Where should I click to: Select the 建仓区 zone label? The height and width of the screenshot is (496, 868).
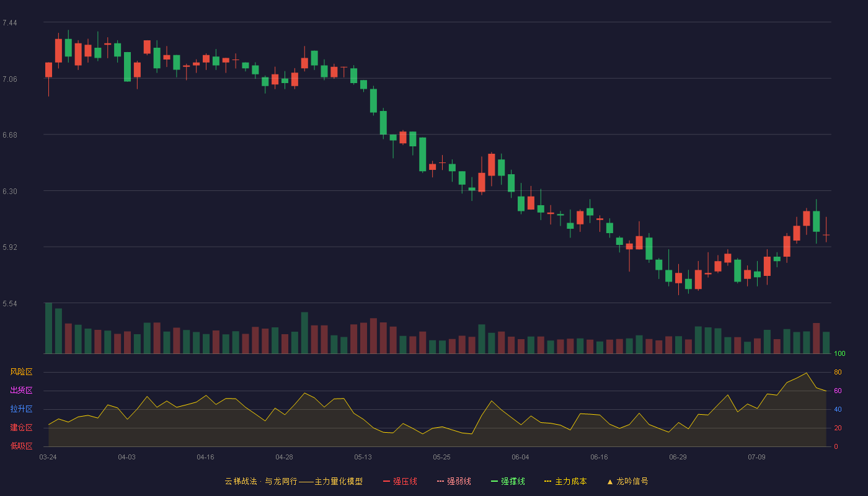(22, 428)
